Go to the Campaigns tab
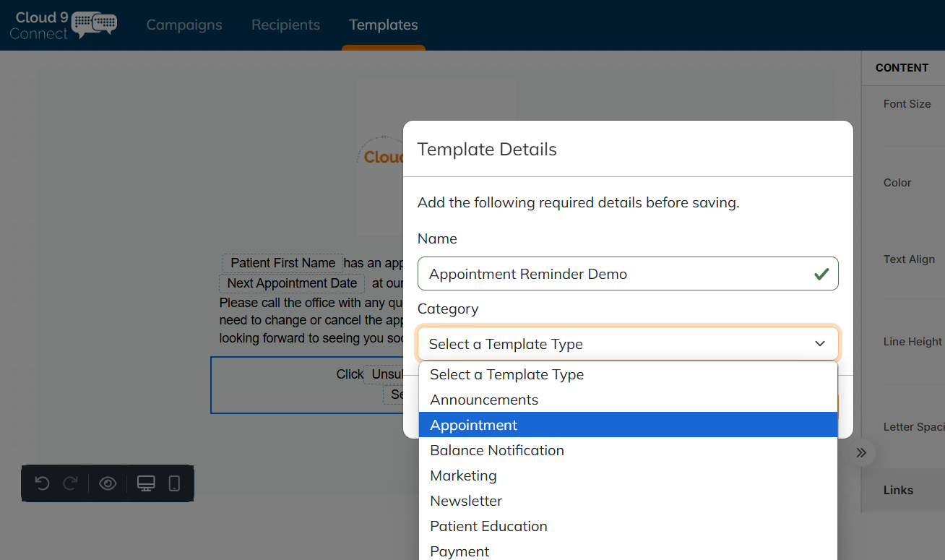Screen dimensions: 945x560 tap(184, 25)
